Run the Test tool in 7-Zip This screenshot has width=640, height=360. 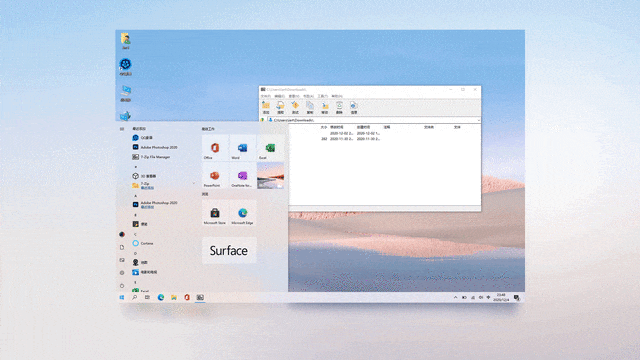tap(295, 108)
